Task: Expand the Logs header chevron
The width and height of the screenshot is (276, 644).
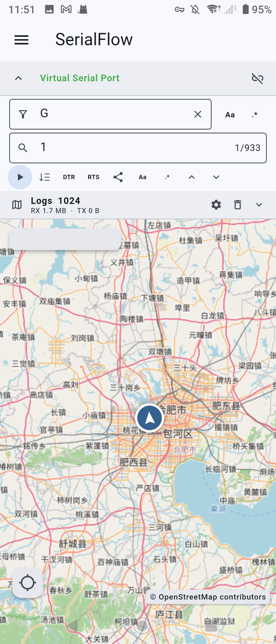Action: pyautogui.click(x=259, y=205)
